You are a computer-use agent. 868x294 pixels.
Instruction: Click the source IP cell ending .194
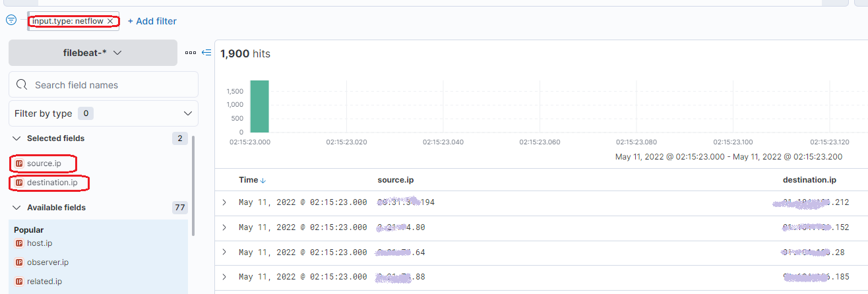tap(406, 202)
